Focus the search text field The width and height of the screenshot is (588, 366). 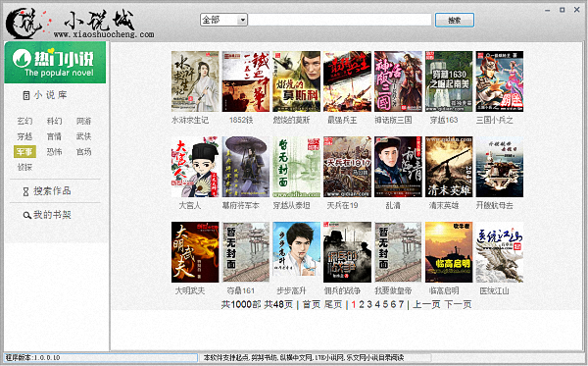(340, 20)
